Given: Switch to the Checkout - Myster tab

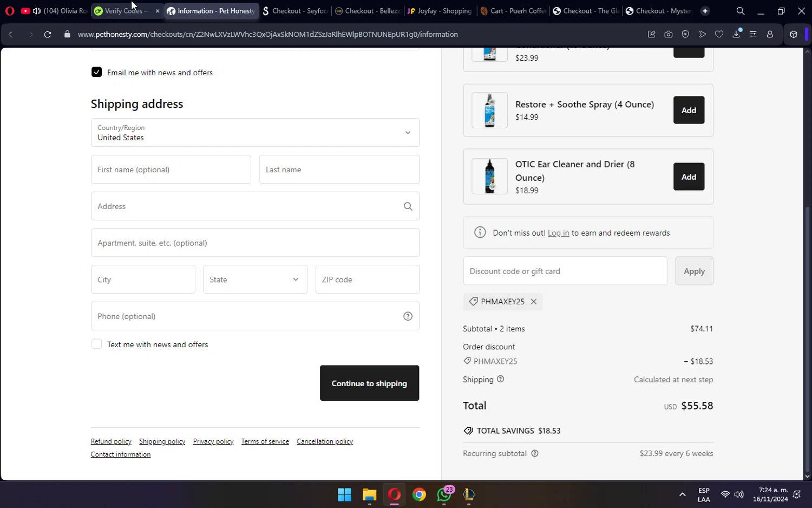Looking at the screenshot, I should coord(659,11).
